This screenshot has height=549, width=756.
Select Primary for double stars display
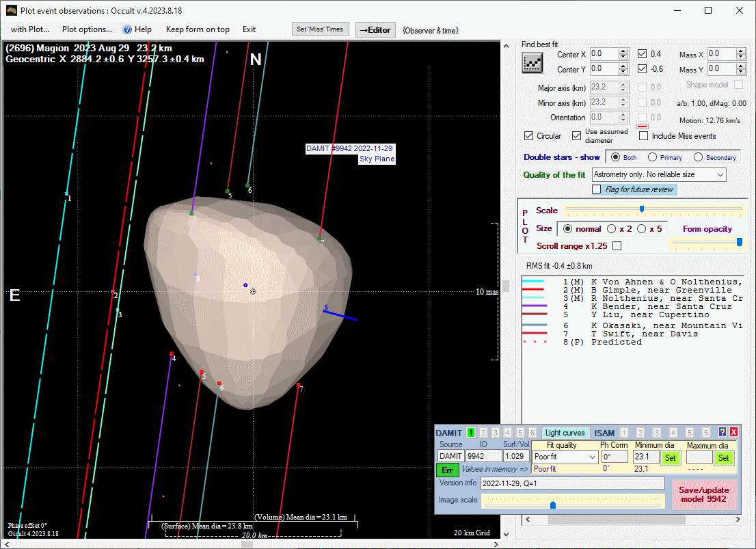click(653, 157)
